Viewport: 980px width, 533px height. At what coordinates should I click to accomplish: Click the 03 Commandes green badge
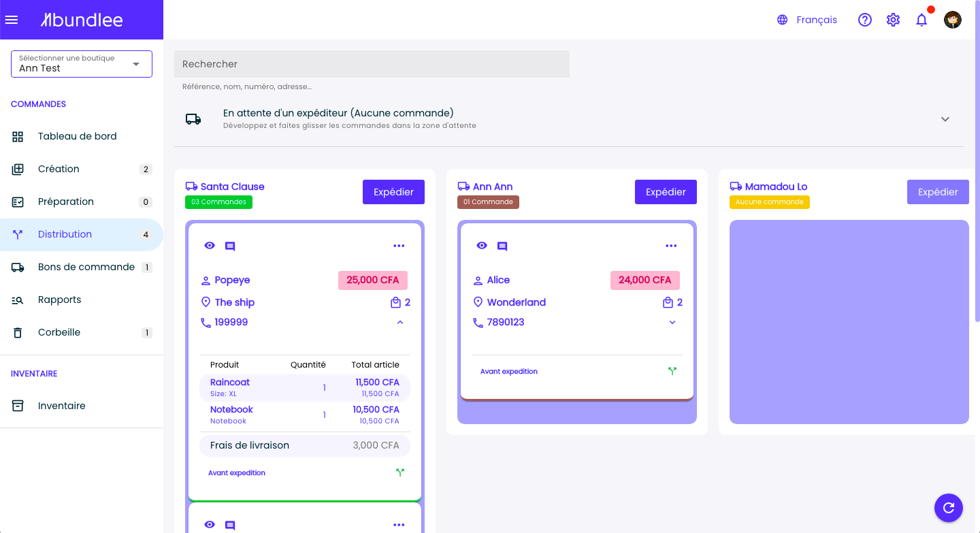218,202
